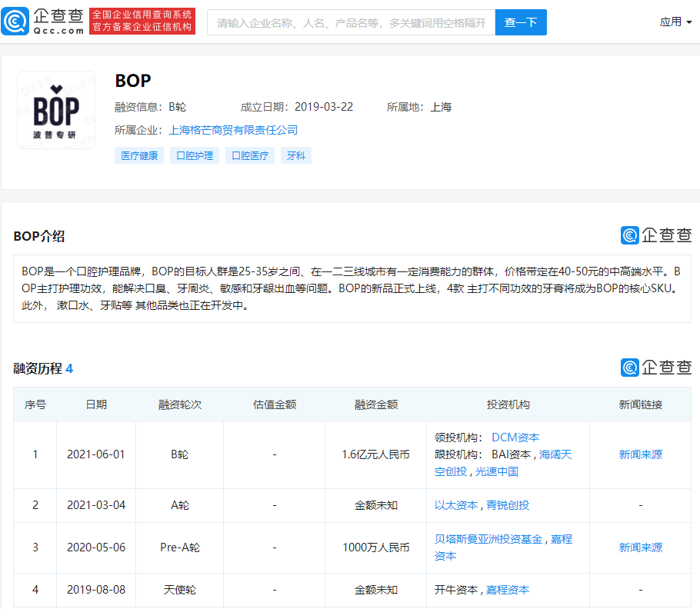
Task: Open the 海阔天空创投 investor link
Action: [x=555, y=454]
